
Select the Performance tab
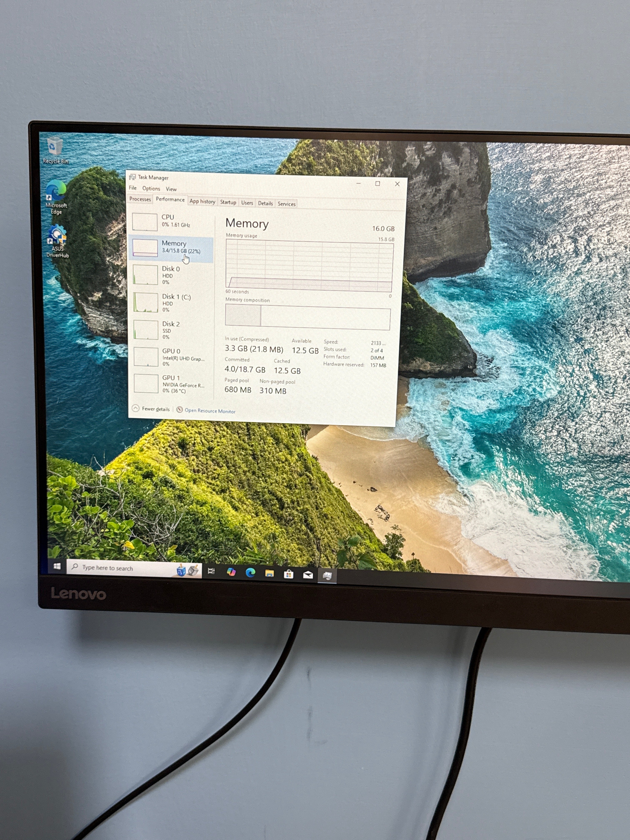pyautogui.click(x=170, y=199)
